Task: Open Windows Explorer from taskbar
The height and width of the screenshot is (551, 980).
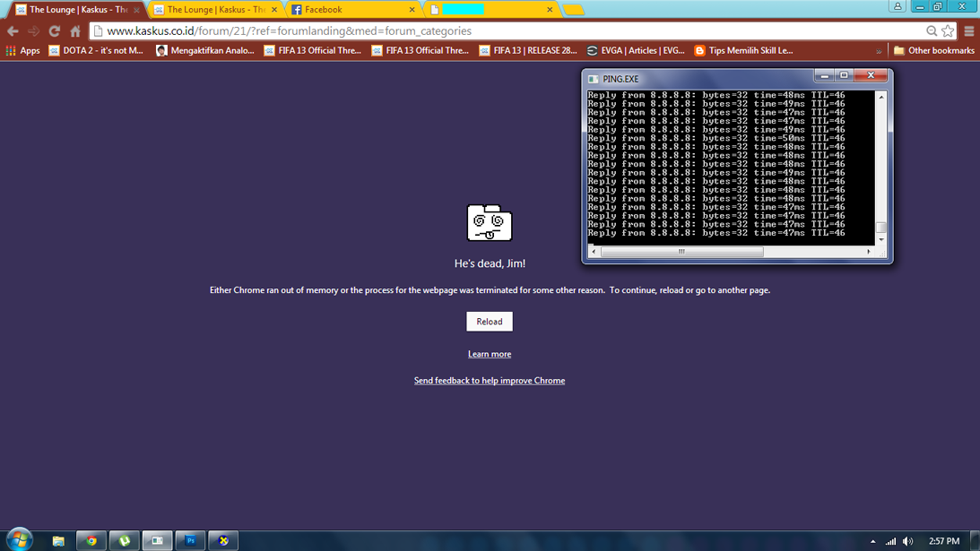Action: [58, 541]
